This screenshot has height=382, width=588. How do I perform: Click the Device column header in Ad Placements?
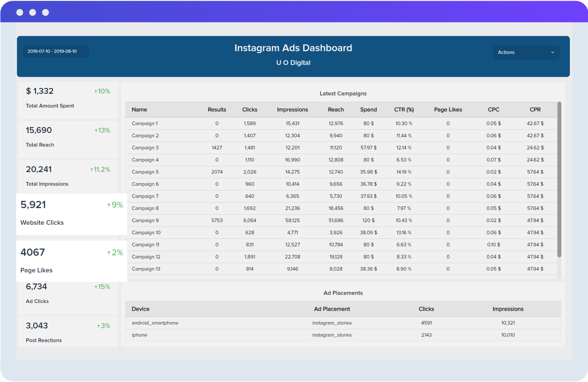141,309
